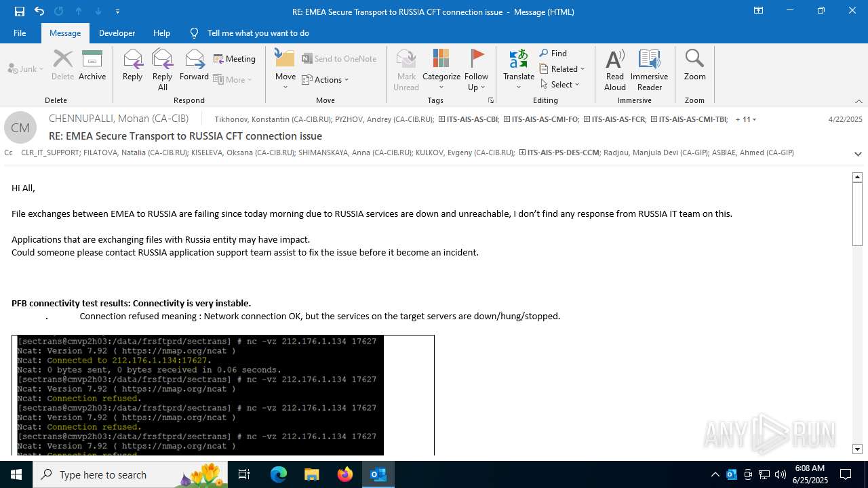Open the notification center icon
The height and width of the screenshot is (488, 868).
(x=846, y=474)
